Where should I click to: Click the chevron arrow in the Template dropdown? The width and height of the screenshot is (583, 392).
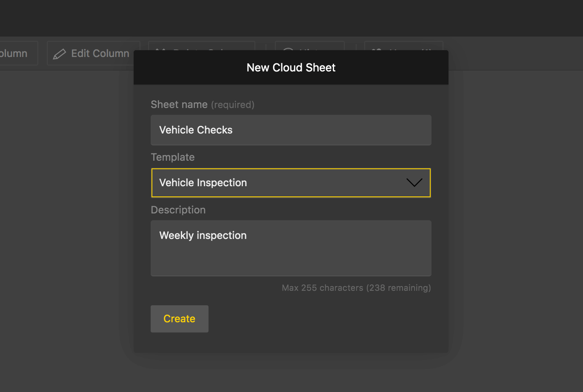click(x=414, y=183)
